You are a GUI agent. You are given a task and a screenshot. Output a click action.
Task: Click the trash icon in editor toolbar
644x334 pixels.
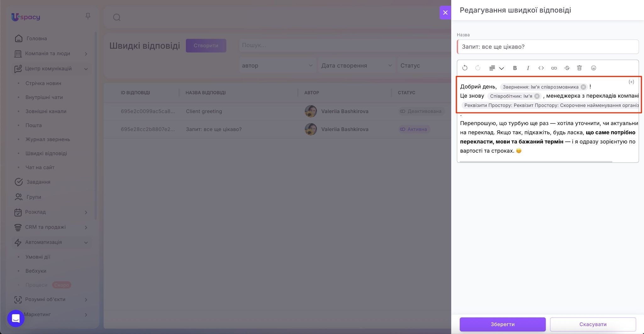[580, 68]
